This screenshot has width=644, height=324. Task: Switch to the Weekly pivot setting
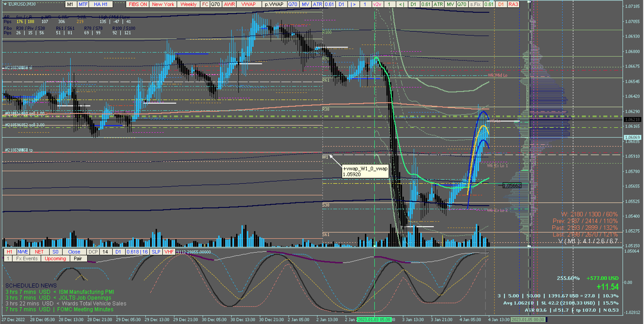(188, 4)
